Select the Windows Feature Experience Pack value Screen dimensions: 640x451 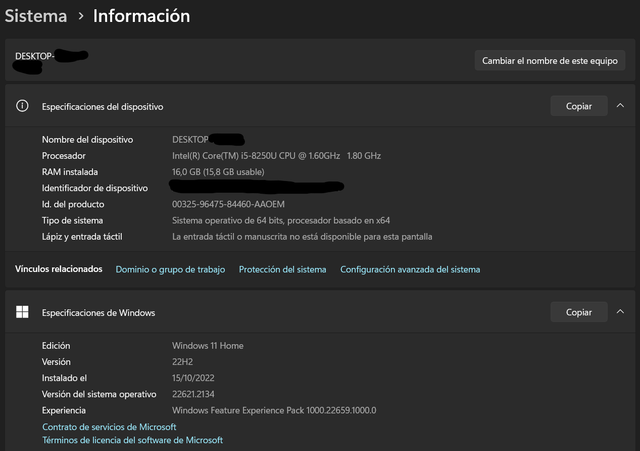point(274,411)
